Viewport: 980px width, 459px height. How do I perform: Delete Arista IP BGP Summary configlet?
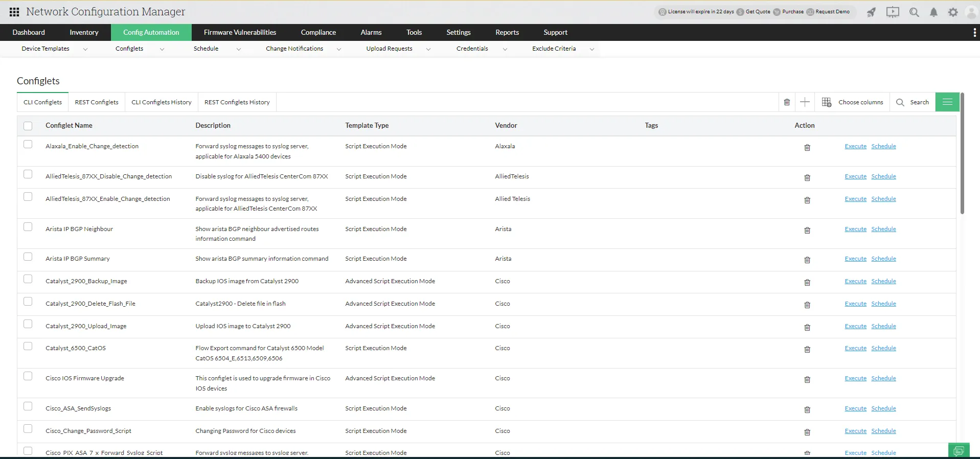coord(807,260)
